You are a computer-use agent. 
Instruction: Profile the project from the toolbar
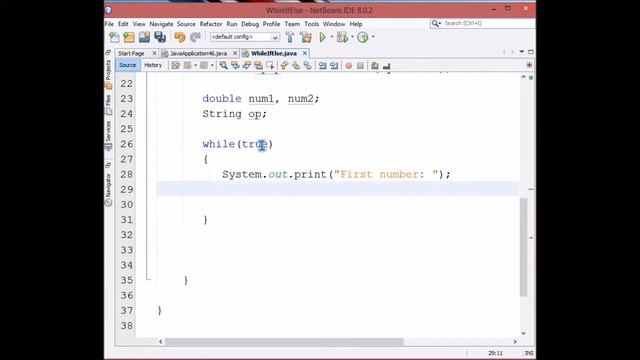click(363, 37)
